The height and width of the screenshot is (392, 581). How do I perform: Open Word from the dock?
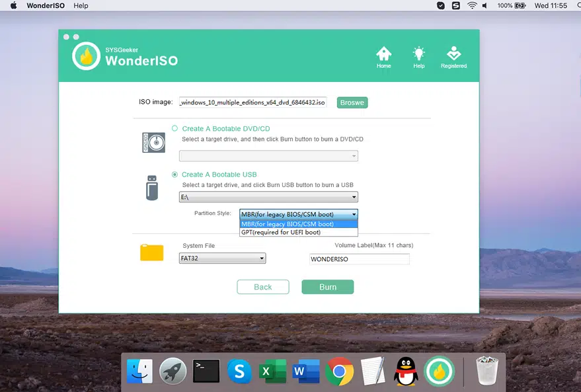pyautogui.click(x=305, y=371)
